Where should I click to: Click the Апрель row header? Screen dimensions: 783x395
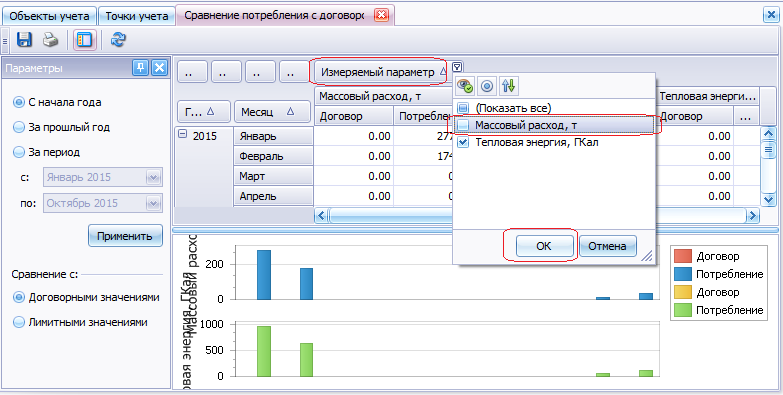coord(274,196)
